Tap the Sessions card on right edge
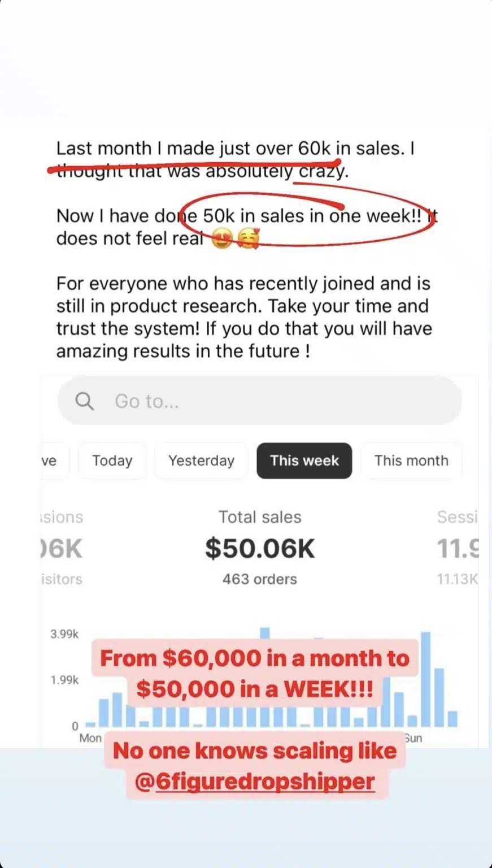 pyautogui.click(x=458, y=547)
